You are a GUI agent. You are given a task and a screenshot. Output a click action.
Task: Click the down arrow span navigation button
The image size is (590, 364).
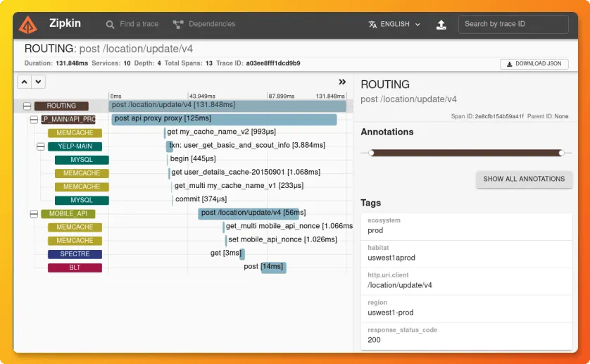[x=38, y=82]
